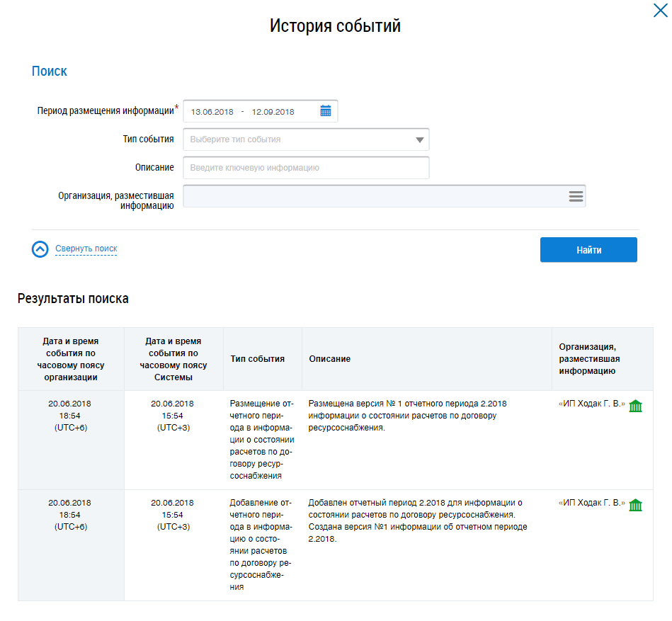Screen dimensions: 672x621
Task: Click the 'Тип события' column header
Action: [258, 359]
